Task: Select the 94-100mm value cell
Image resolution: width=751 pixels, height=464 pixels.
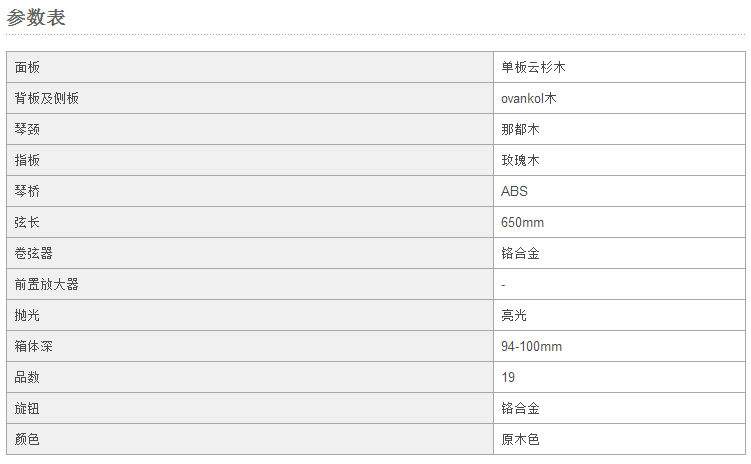Action: tap(619, 346)
